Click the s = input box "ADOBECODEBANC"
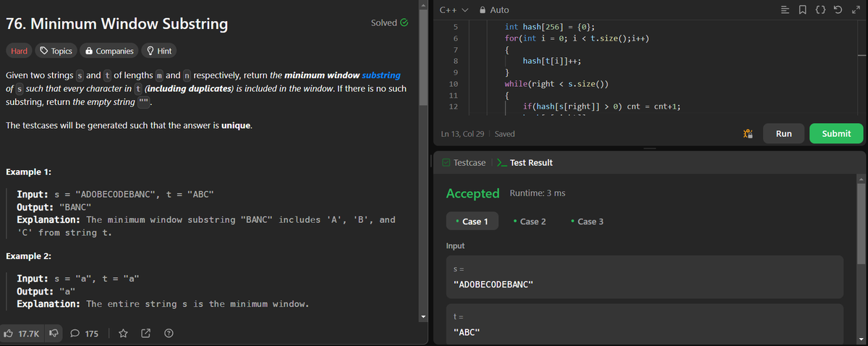The height and width of the screenshot is (346, 868). 644,277
